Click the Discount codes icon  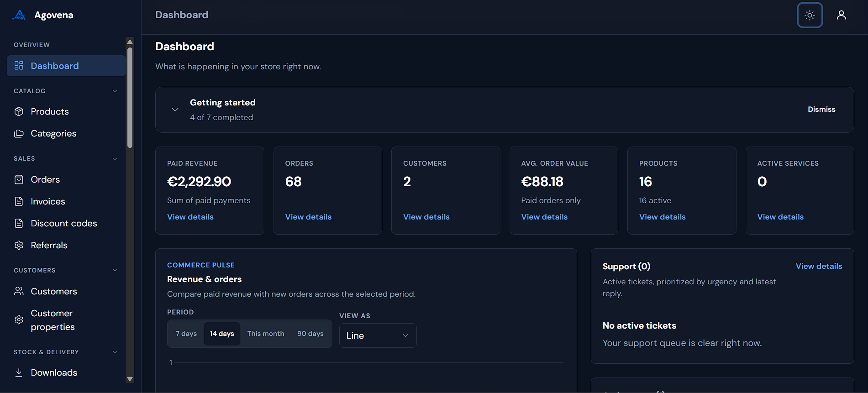[19, 223]
